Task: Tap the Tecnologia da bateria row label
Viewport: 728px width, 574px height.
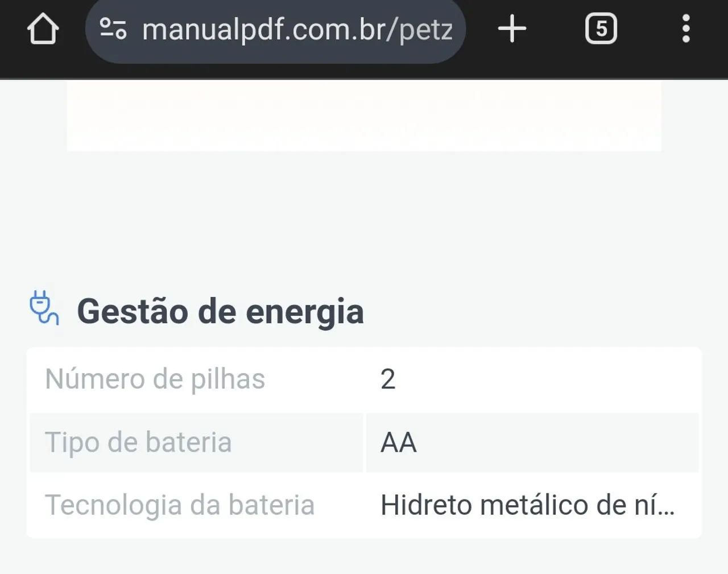Action: point(180,504)
